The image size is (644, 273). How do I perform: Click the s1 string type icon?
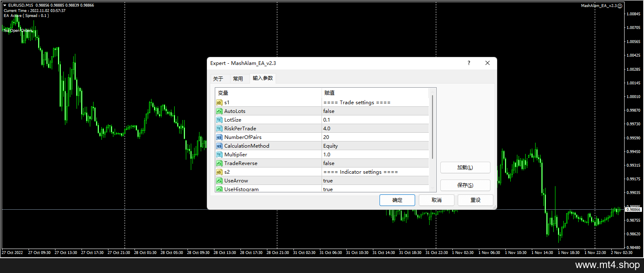coord(219,103)
